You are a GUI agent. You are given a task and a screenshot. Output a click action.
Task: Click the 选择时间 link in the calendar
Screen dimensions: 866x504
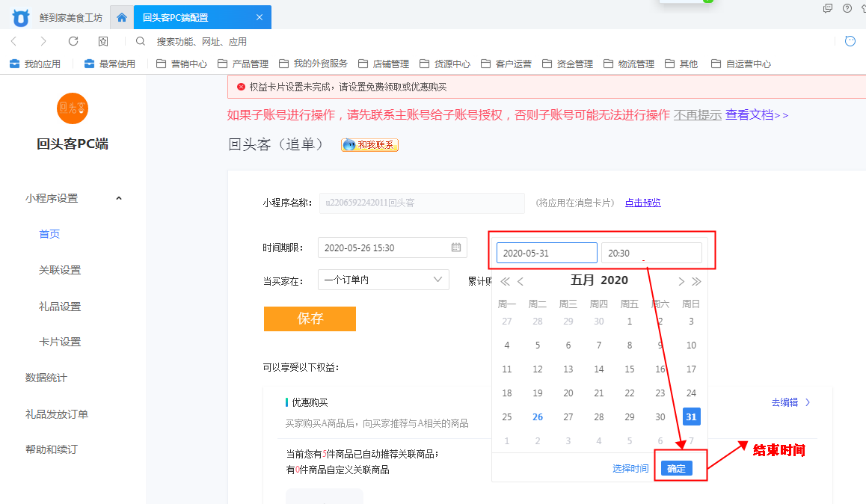630,469
